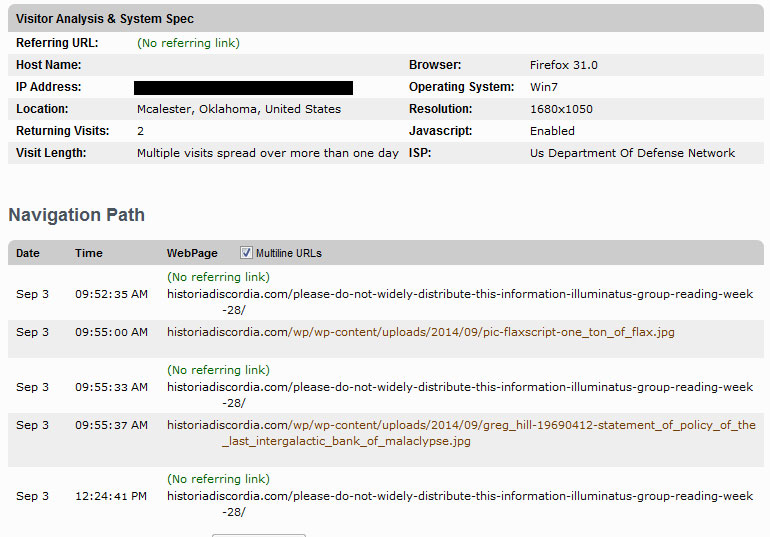Open the 09:52:35 AM illuminatus reading-week page link
The image size is (770, 537).
coord(460,302)
